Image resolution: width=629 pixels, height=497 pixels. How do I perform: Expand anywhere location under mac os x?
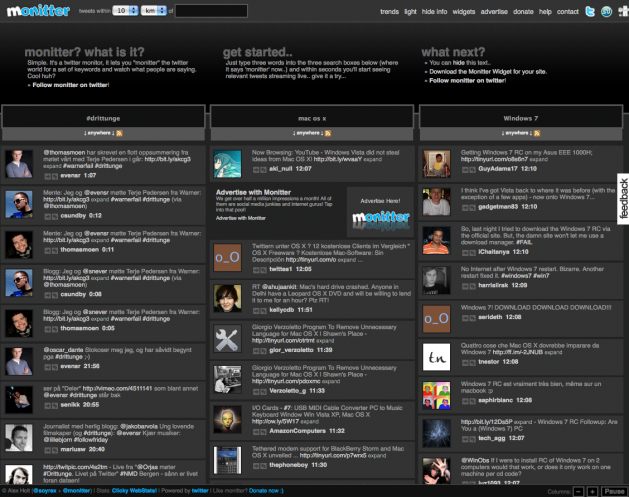pos(308,133)
